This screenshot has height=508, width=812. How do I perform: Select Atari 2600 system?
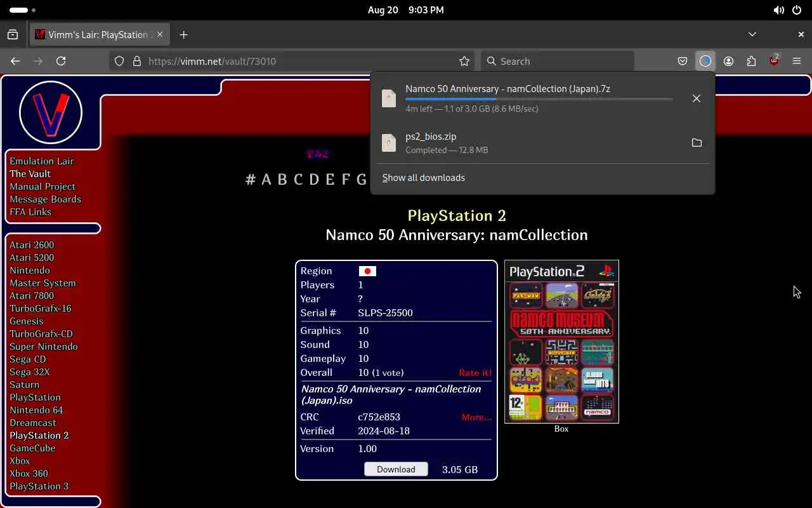tap(32, 245)
